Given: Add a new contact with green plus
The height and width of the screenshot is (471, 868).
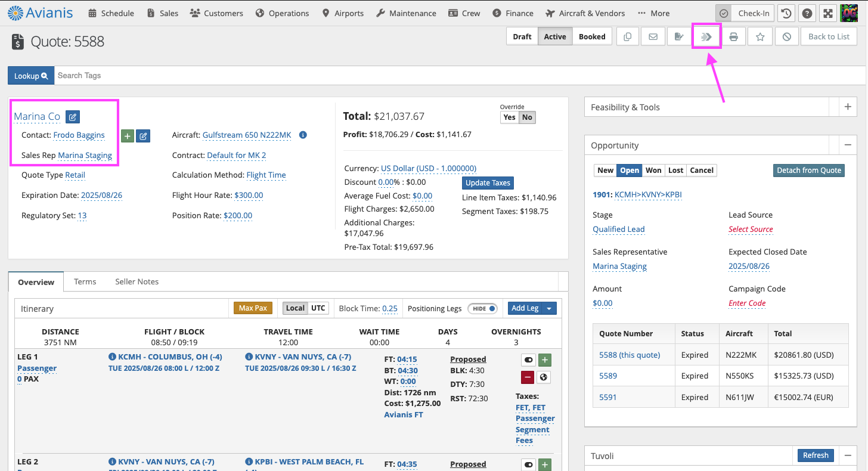Looking at the screenshot, I should (x=128, y=136).
